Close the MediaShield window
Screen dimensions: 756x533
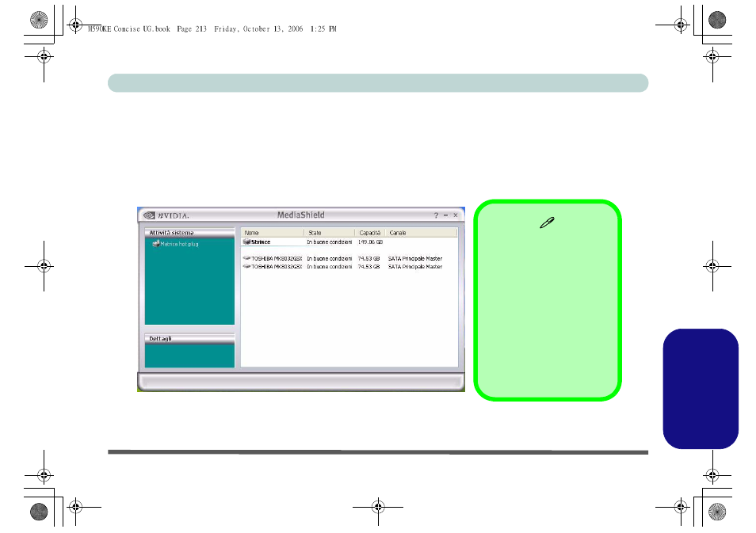coord(456,215)
